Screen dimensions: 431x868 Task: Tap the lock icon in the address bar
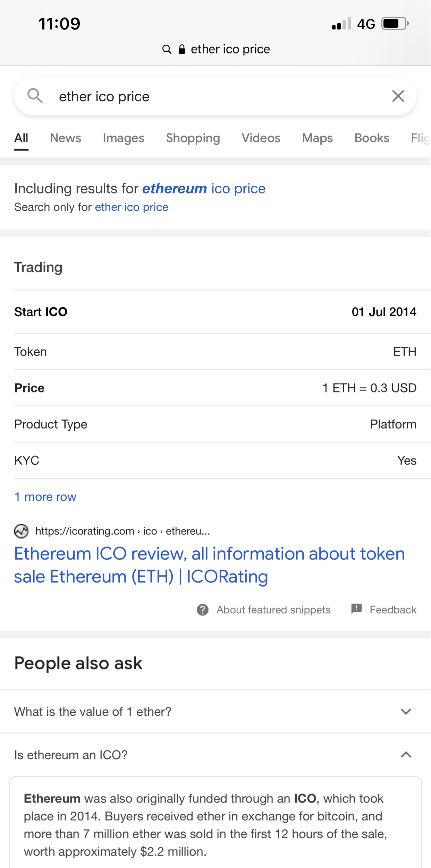(x=182, y=49)
